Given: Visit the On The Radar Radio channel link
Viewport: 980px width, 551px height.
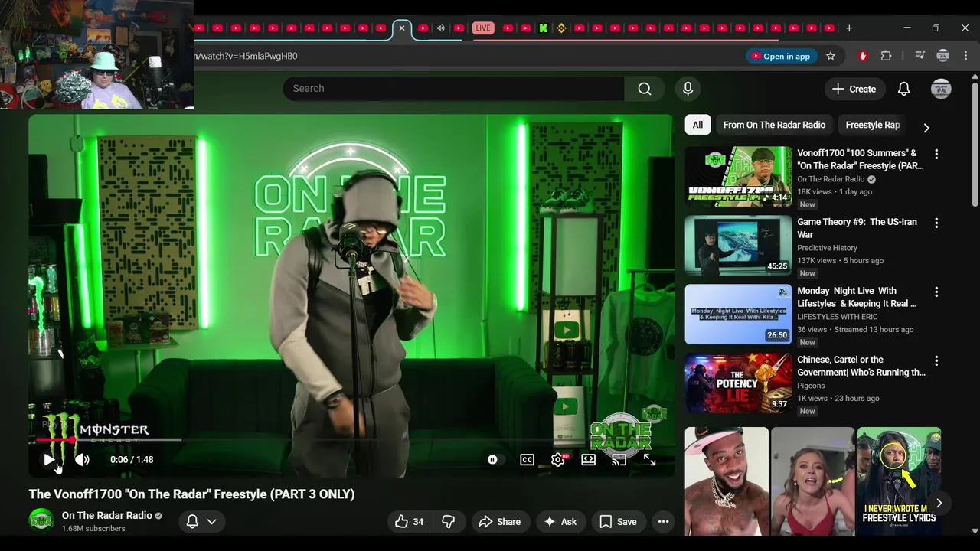Looking at the screenshot, I should 107,516.
